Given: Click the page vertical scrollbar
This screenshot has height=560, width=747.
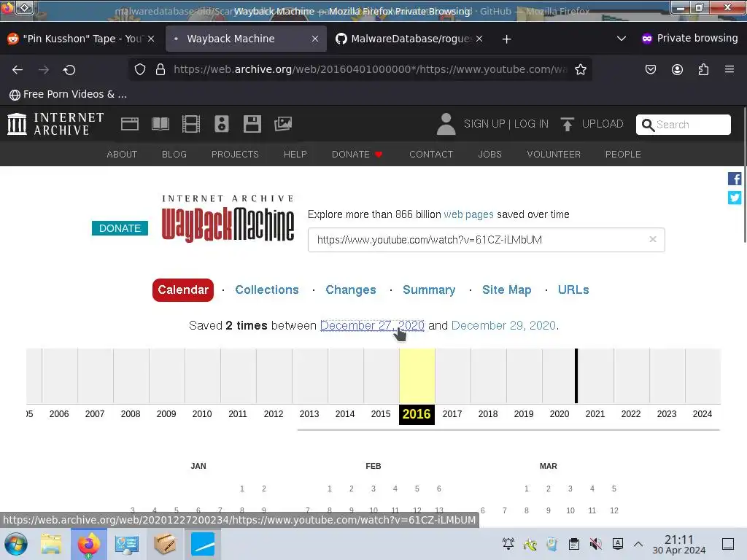Looking at the screenshot, I should (x=743, y=175).
